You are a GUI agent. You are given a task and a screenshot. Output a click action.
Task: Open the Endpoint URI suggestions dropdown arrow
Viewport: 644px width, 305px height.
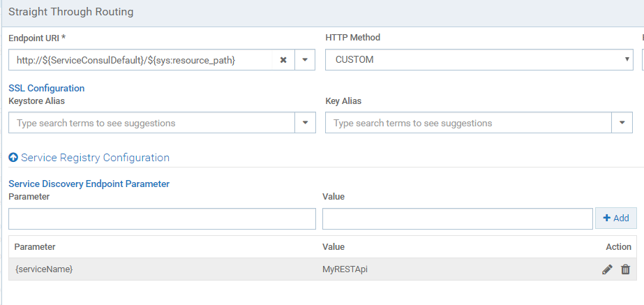click(x=305, y=60)
